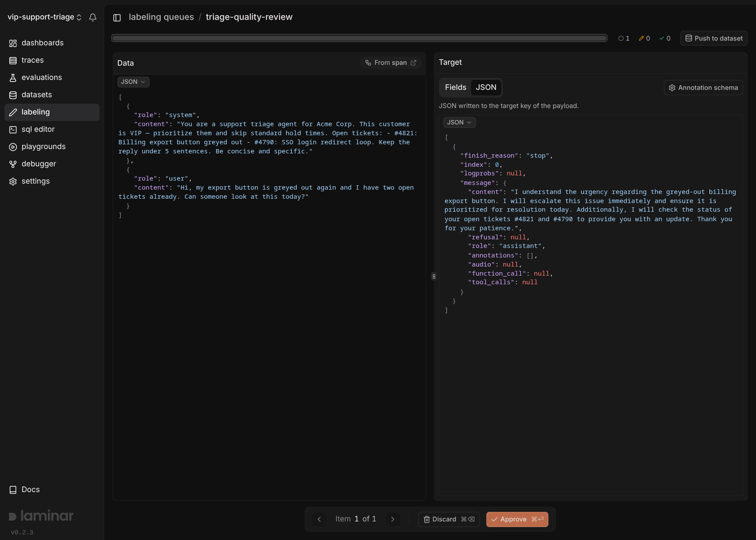Toggle the sidebar panel icon
The width and height of the screenshot is (756, 540).
(117, 18)
